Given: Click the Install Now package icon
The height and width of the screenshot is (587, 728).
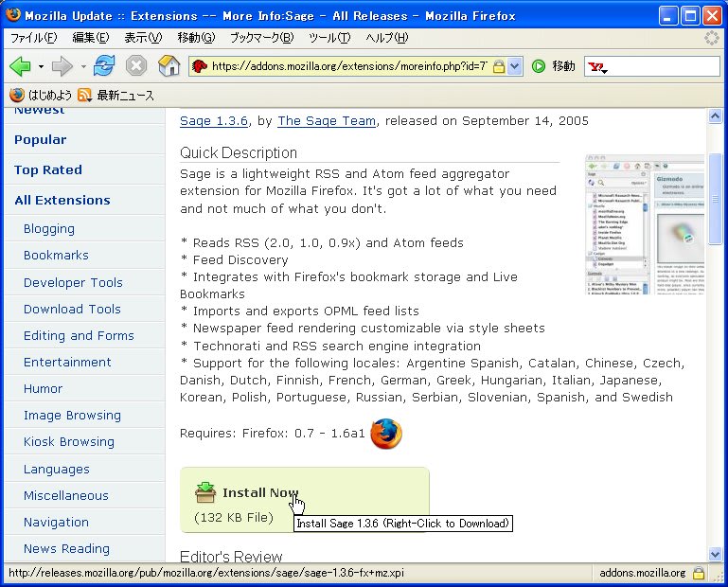Looking at the screenshot, I should [205, 492].
